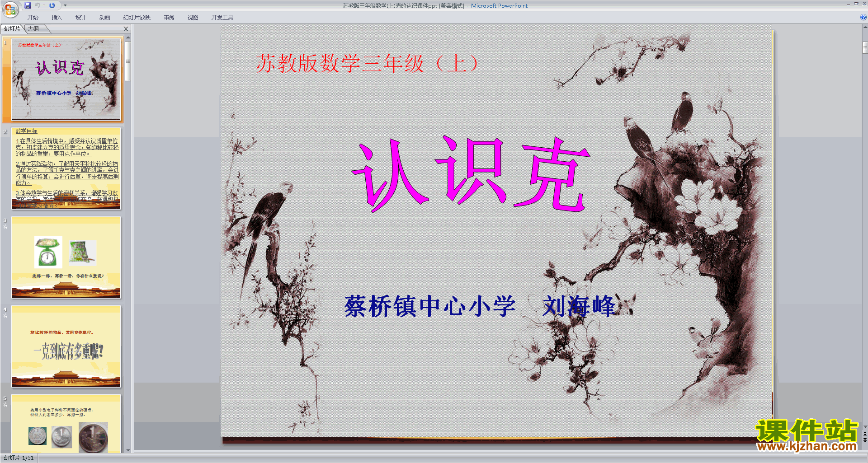This screenshot has width=868, height=463.
Task: Open the 插入 ribbon tab
Action: 57,18
